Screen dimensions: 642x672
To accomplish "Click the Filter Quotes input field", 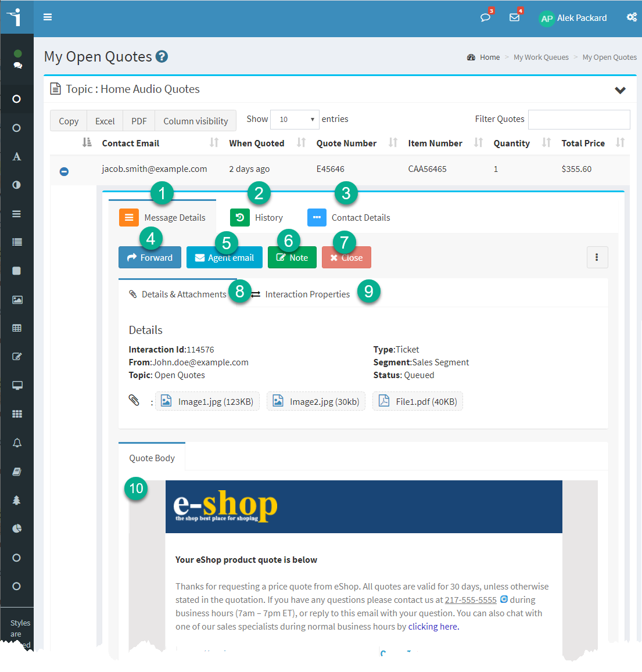I will (x=579, y=120).
